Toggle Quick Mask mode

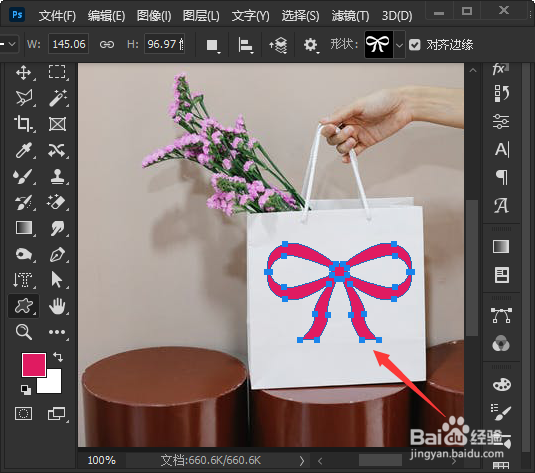click(x=24, y=414)
